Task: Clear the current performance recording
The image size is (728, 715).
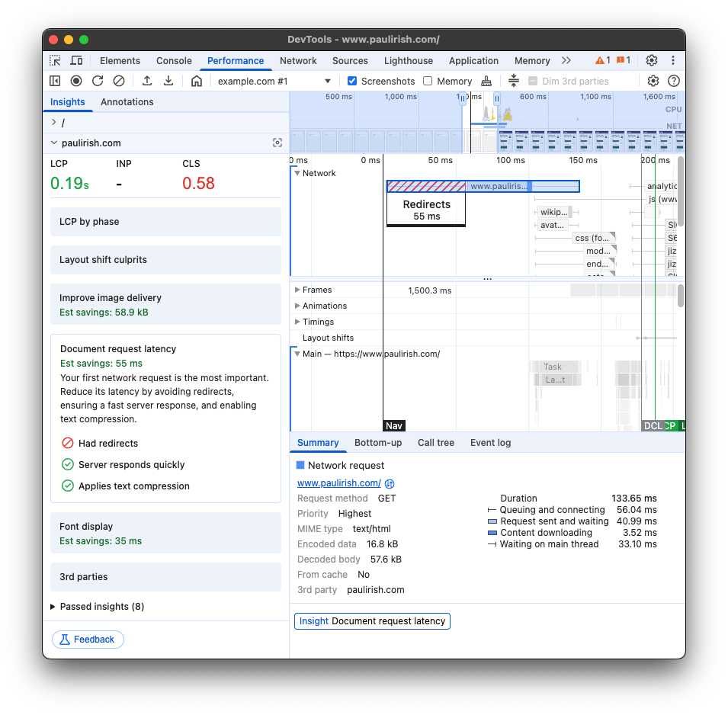Action: 119,81
